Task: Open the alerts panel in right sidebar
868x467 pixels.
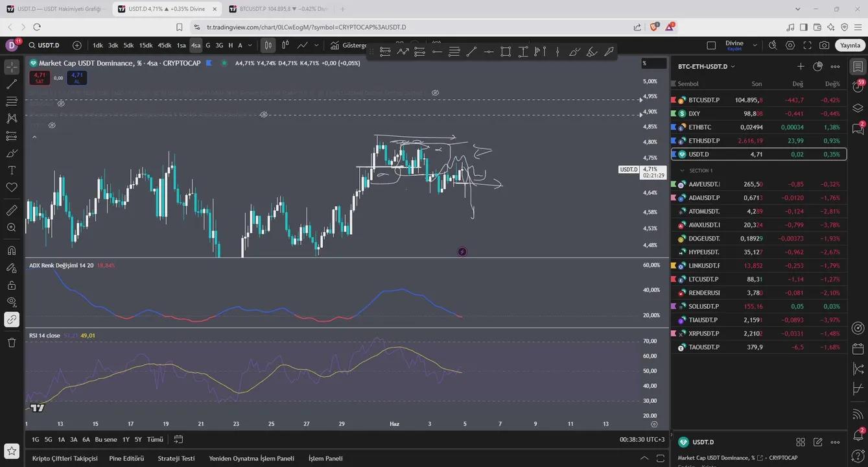Action: pyautogui.click(x=858, y=87)
